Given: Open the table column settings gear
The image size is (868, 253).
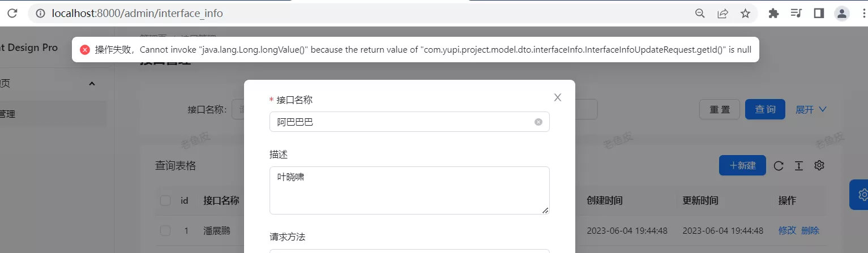Looking at the screenshot, I should 819,165.
